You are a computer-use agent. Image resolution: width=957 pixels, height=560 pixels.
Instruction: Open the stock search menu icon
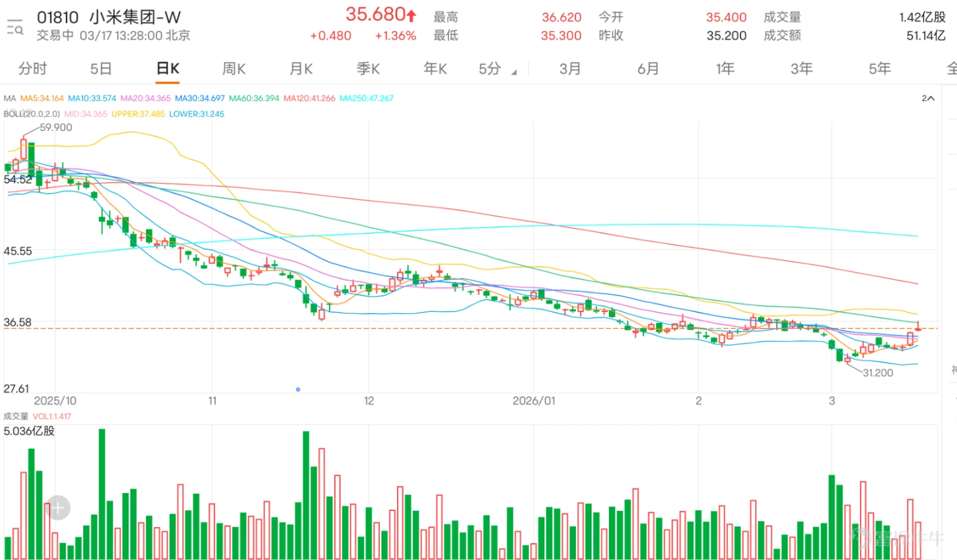[15, 27]
